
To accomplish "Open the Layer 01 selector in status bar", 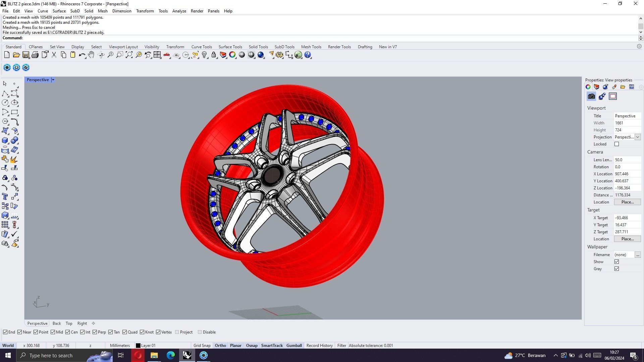I will (x=148, y=346).
